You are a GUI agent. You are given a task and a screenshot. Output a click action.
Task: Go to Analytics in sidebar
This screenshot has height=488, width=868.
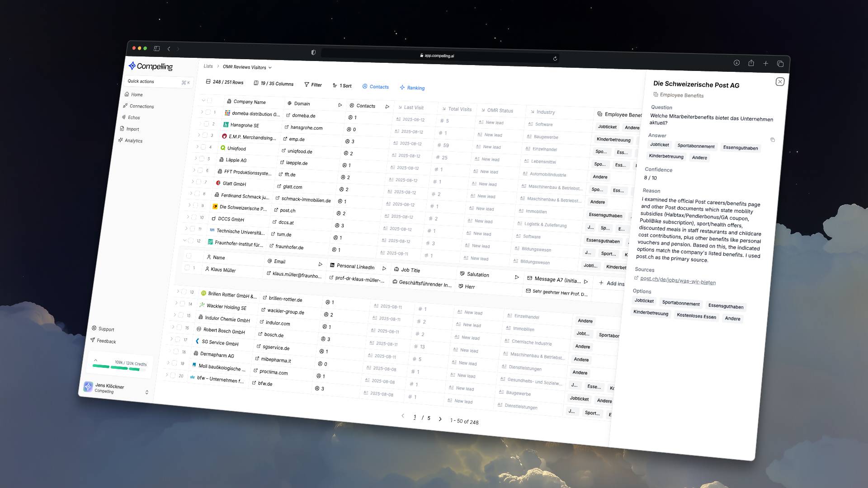(x=133, y=141)
